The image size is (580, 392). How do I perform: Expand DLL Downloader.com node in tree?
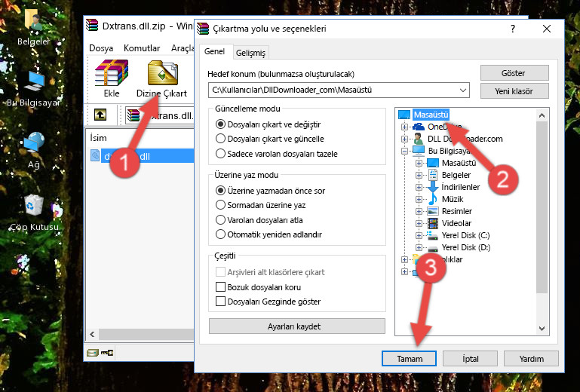404,139
